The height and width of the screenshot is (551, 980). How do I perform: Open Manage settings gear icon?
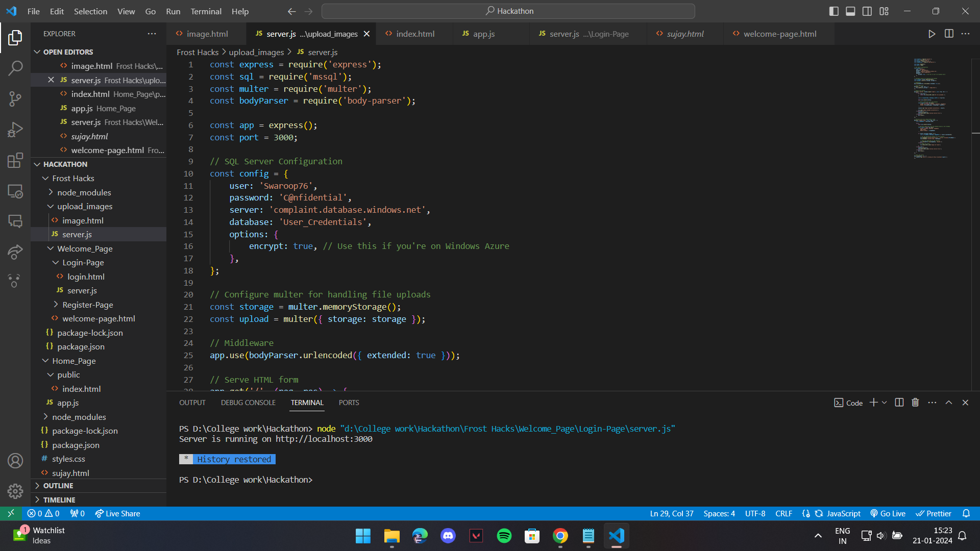pyautogui.click(x=15, y=491)
